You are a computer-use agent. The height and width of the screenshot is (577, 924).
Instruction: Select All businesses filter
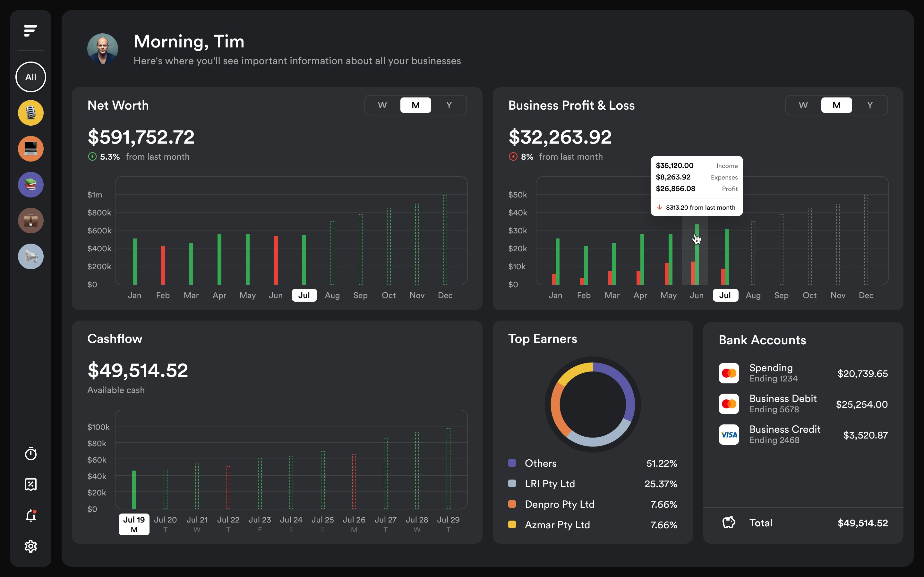coord(30,77)
